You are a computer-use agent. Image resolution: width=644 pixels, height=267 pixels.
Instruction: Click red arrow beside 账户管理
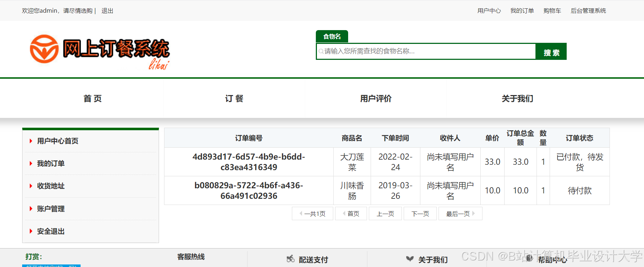[x=31, y=209]
